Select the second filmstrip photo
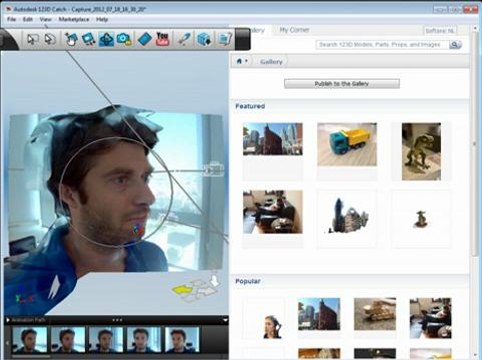This screenshot has width=482, height=360. coord(68,339)
